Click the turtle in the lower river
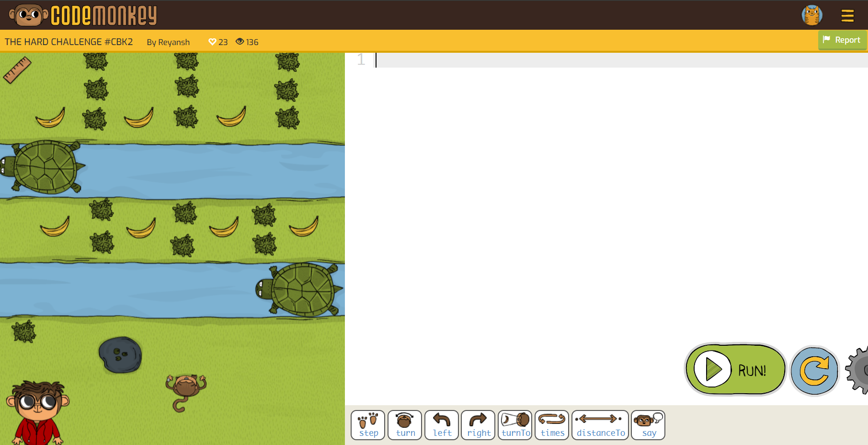The height and width of the screenshot is (445, 868). pos(299,289)
